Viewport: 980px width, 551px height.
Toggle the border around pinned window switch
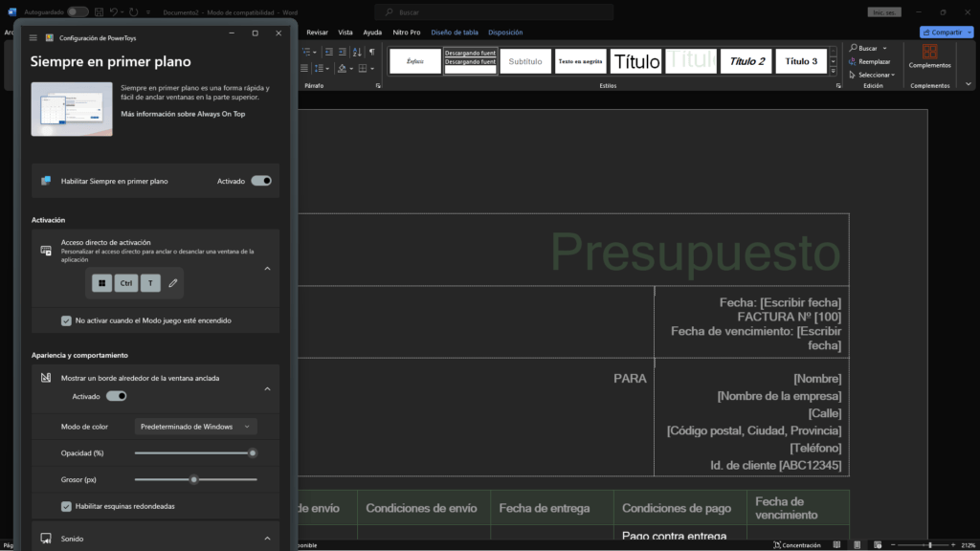(x=116, y=396)
